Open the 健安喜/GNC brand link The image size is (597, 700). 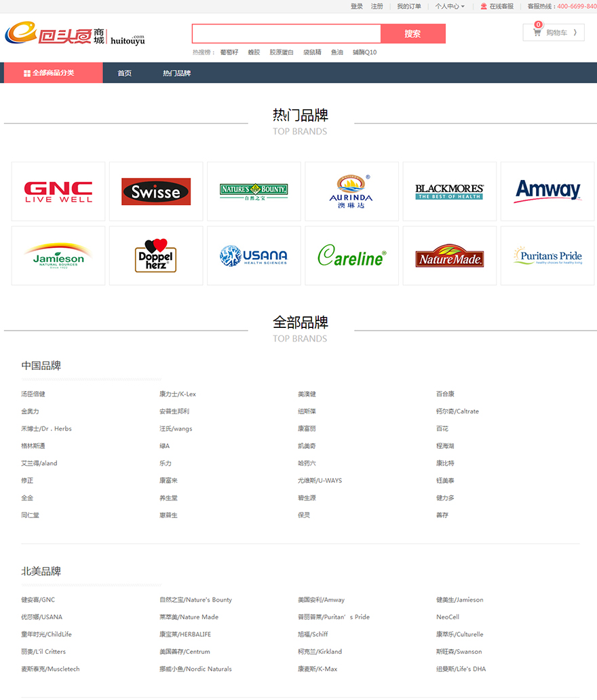point(38,600)
